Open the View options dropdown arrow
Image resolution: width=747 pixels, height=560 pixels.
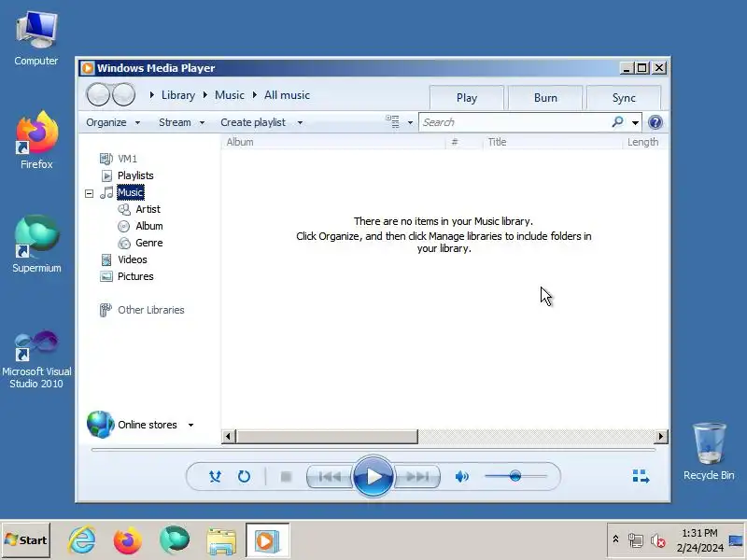pyautogui.click(x=410, y=123)
